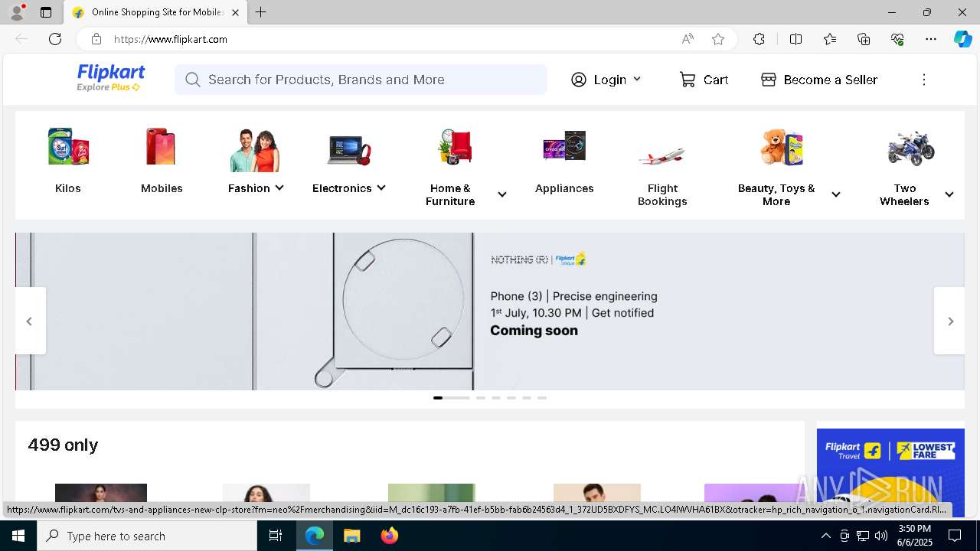Screen dimensions: 980x551
Task: Open Edge Settings and more menu
Action: coord(931,39)
